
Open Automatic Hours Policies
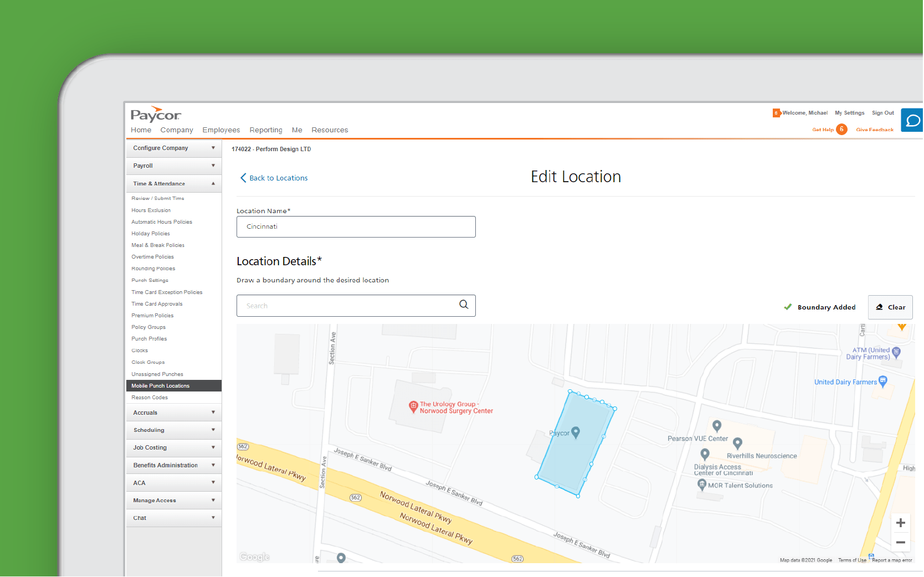(x=162, y=222)
